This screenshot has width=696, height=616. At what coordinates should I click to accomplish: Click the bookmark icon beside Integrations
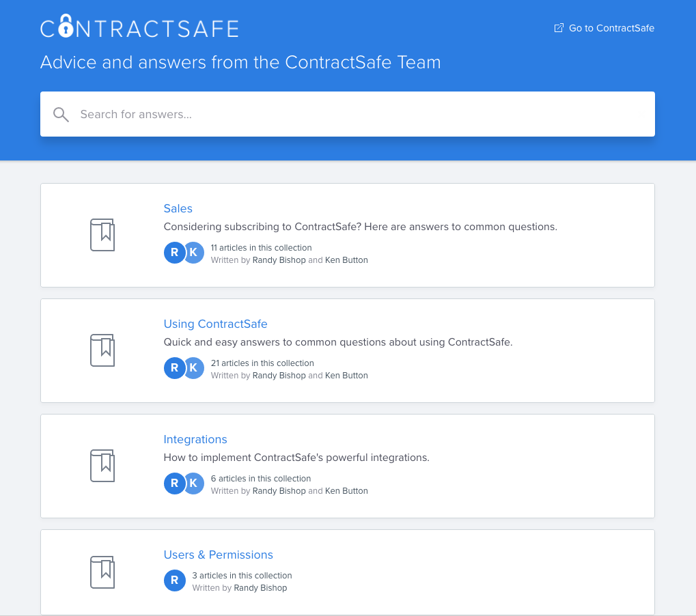[x=102, y=465]
